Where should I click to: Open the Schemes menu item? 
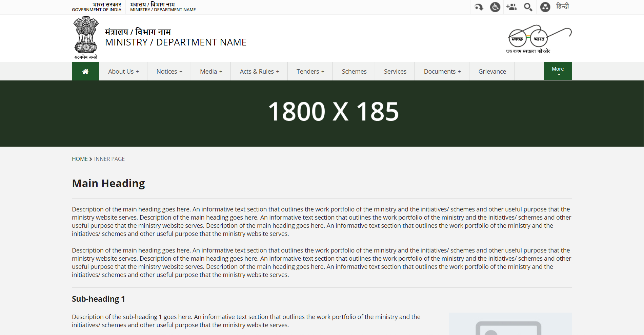coord(354,72)
